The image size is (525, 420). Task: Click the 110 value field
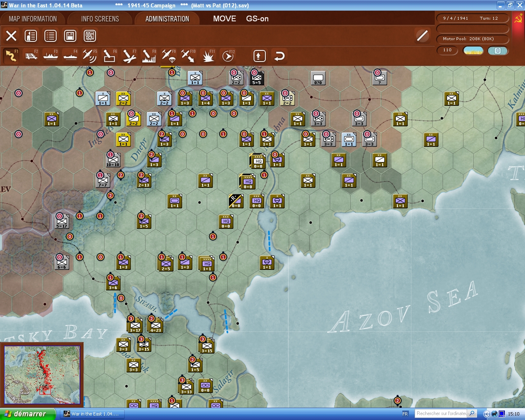click(x=447, y=50)
